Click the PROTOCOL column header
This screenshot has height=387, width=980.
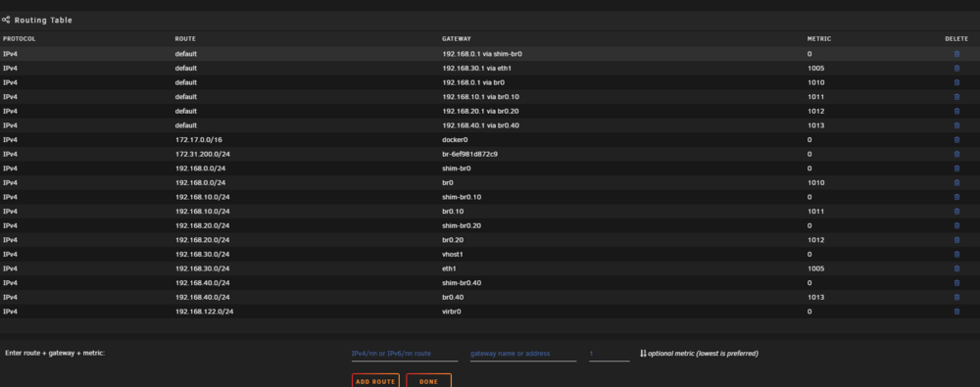(x=20, y=39)
